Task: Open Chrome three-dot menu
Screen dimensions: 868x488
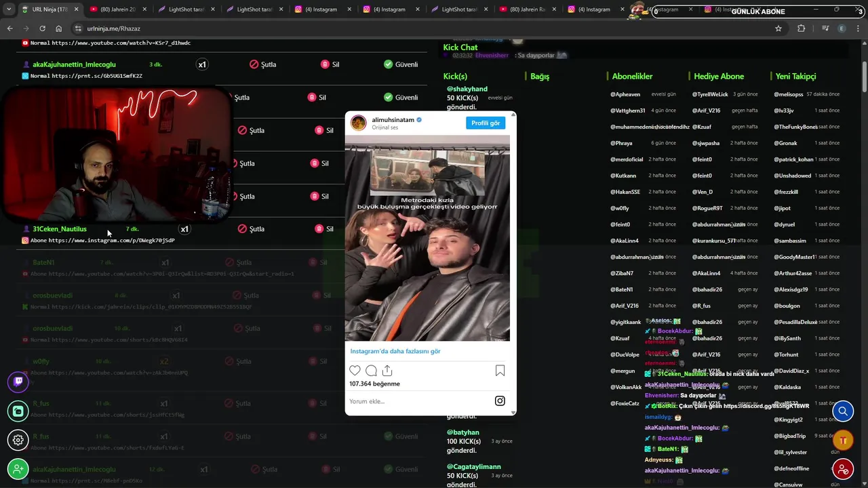Action: point(859,28)
